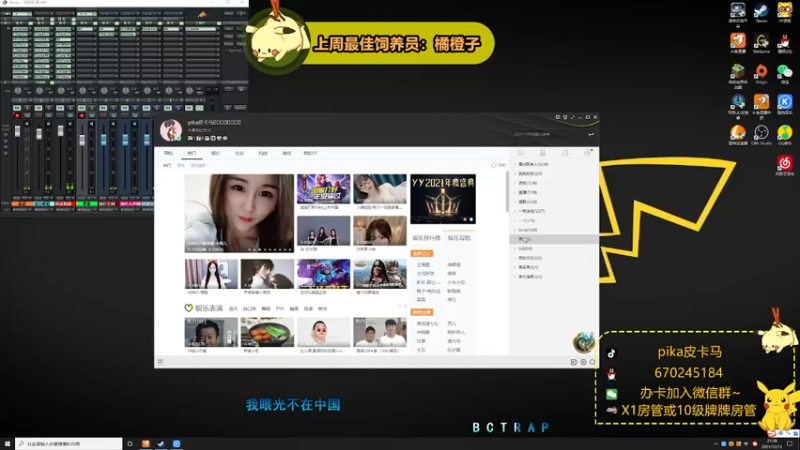The height and width of the screenshot is (450, 800).
Task: Click the red button on the leftmost mixer strip
Action: point(16,116)
